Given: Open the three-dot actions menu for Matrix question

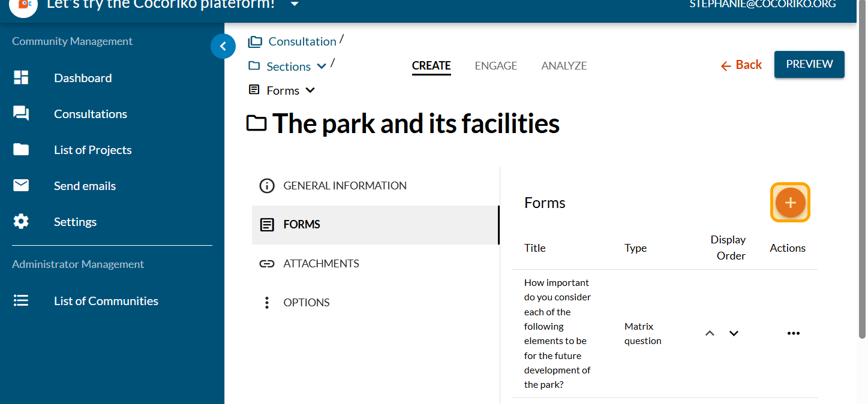Looking at the screenshot, I should pos(793,333).
